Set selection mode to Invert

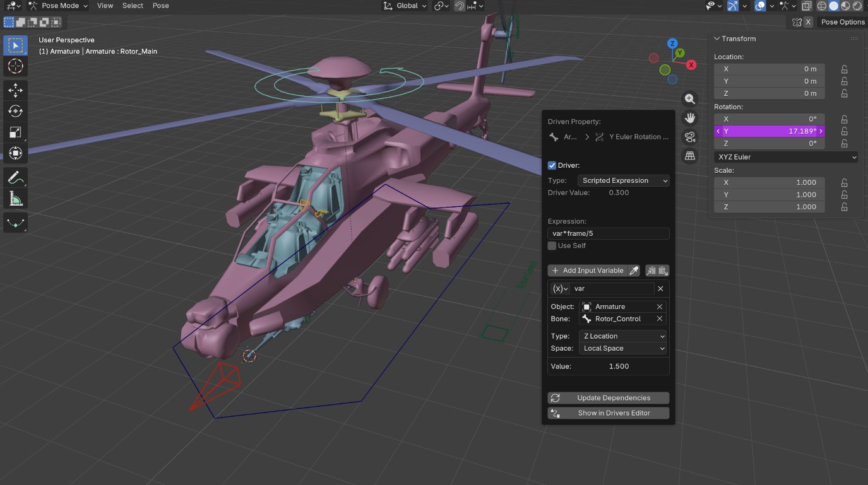(44, 22)
